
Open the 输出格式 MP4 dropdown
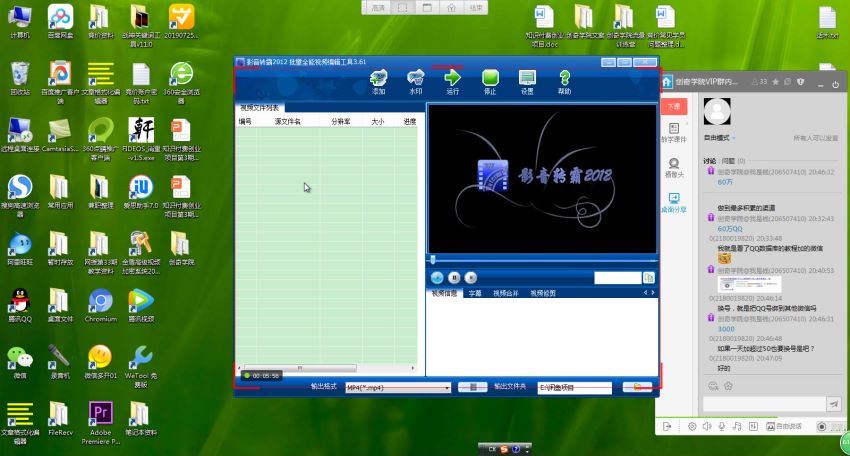pos(398,388)
